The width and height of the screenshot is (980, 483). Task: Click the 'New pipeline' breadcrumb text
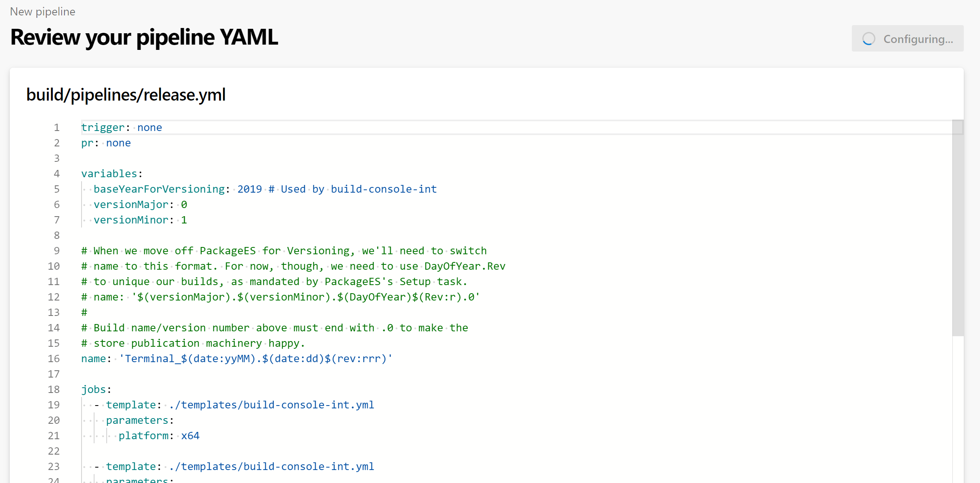pos(43,11)
